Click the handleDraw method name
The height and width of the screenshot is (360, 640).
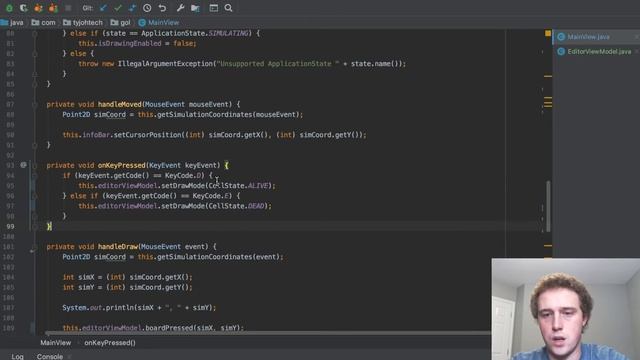118,247
